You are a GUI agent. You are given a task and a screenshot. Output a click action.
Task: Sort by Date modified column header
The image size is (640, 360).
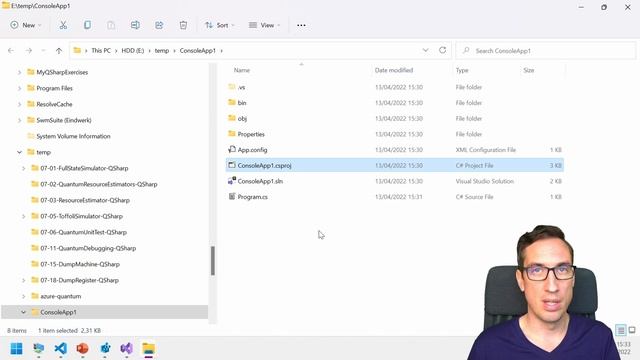click(394, 70)
